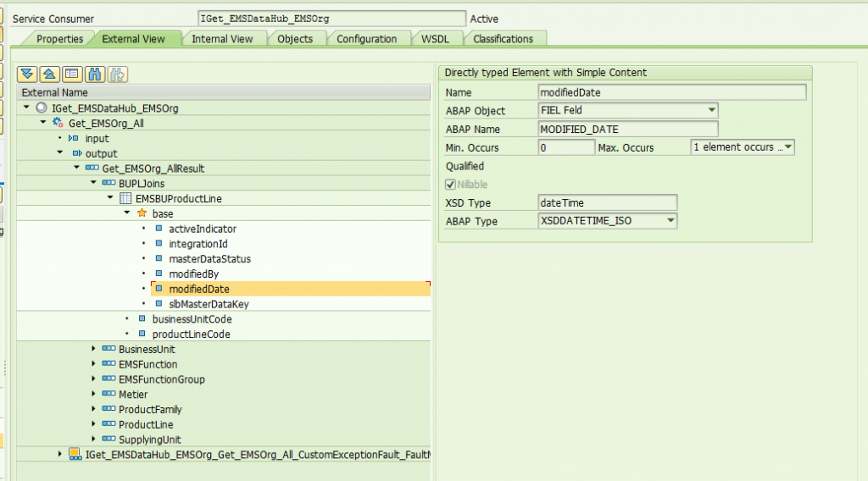Switch to the Internal View tab
This screenshot has height=481, width=868.
point(222,39)
